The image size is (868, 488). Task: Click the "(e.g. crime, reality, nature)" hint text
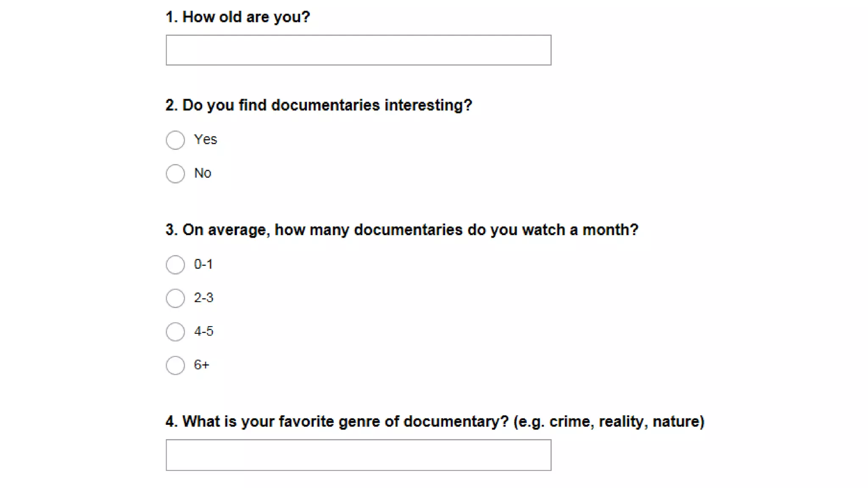coord(609,421)
